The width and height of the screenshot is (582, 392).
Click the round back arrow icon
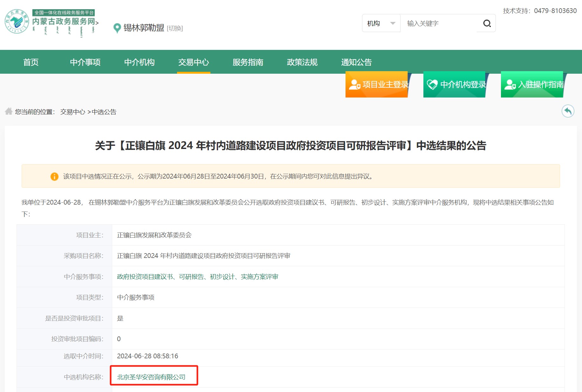568,111
